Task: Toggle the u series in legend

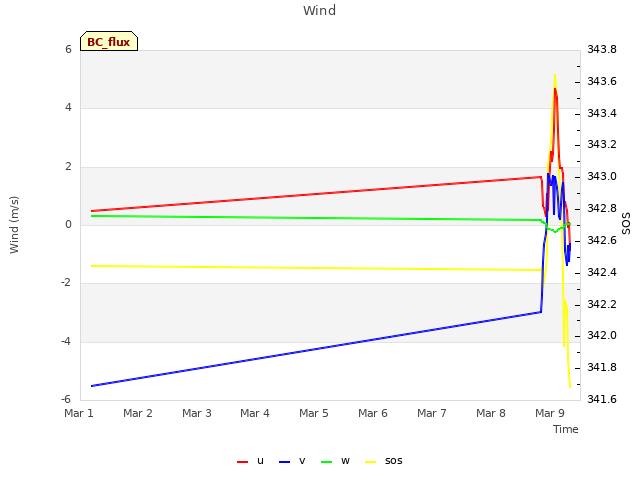Action: tap(251, 461)
